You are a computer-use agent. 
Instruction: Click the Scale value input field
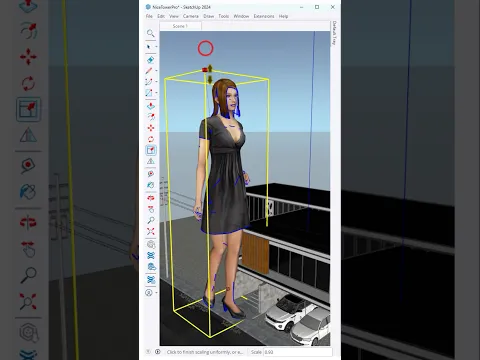coord(298,352)
